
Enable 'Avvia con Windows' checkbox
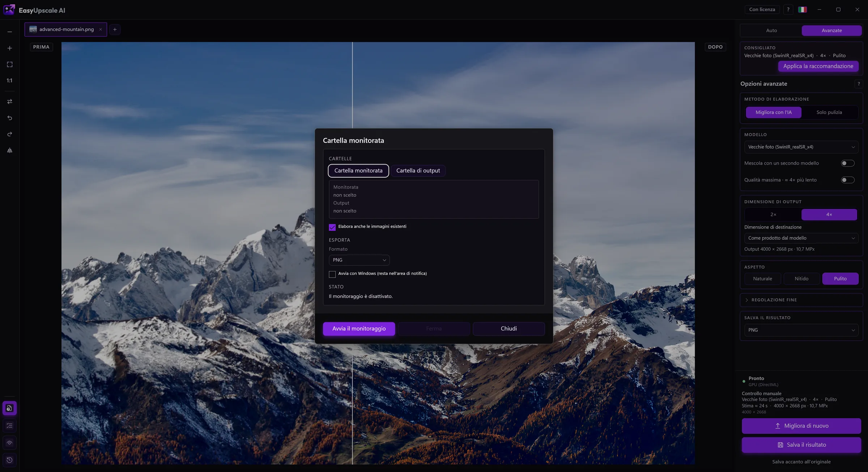[x=332, y=274]
